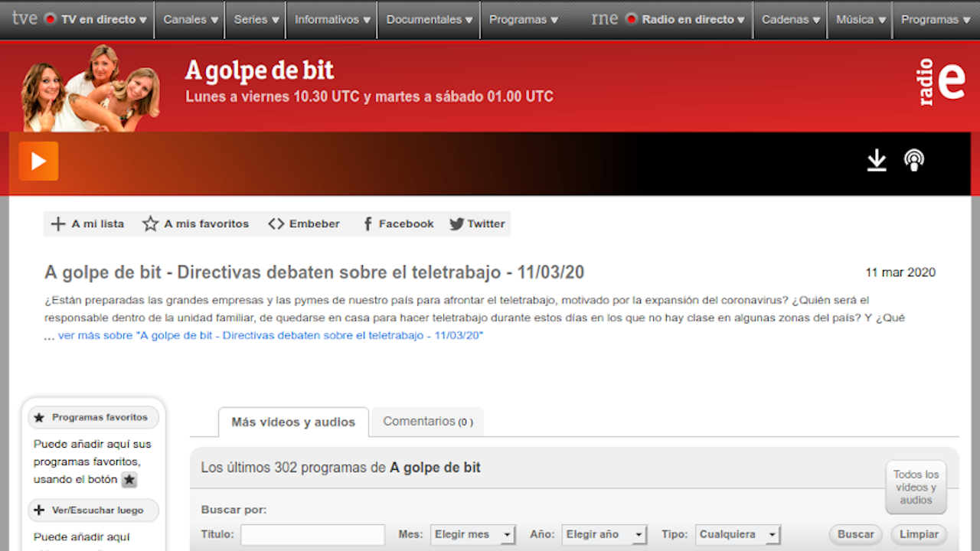The width and height of the screenshot is (980, 551).
Task: Click the Embeber code brackets icon
Action: 276,224
